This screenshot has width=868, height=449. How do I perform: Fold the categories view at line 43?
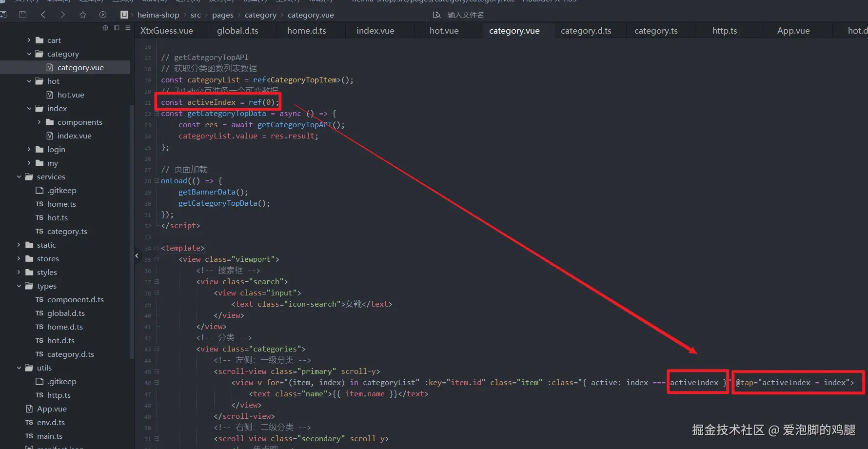click(157, 349)
